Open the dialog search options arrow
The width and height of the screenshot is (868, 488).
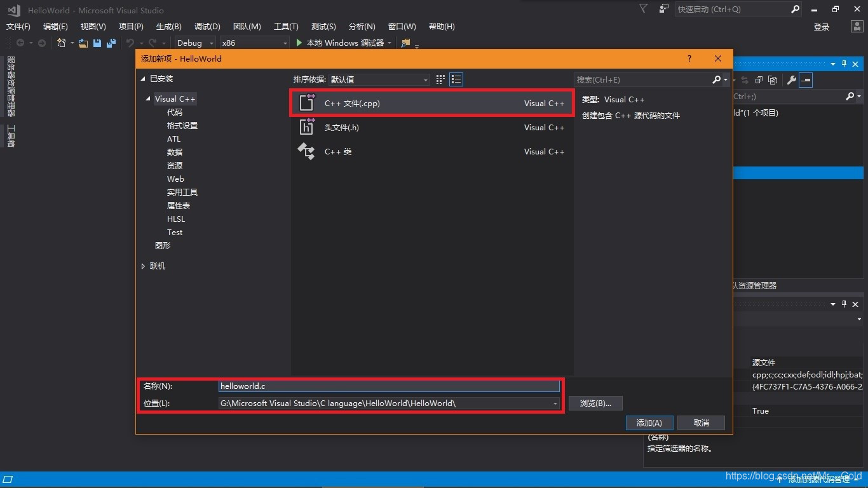click(x=725, y=80)
